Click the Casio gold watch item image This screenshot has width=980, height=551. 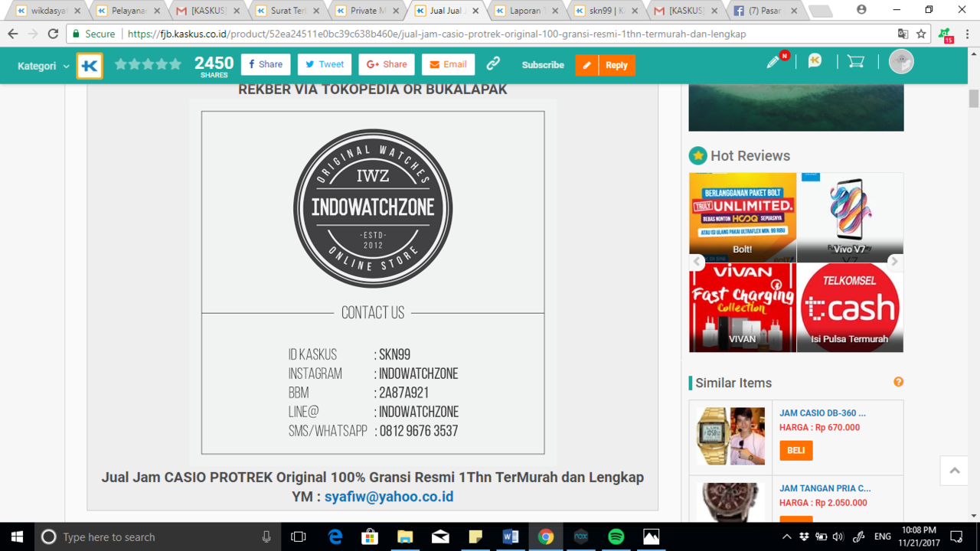[x=730, y=436]
